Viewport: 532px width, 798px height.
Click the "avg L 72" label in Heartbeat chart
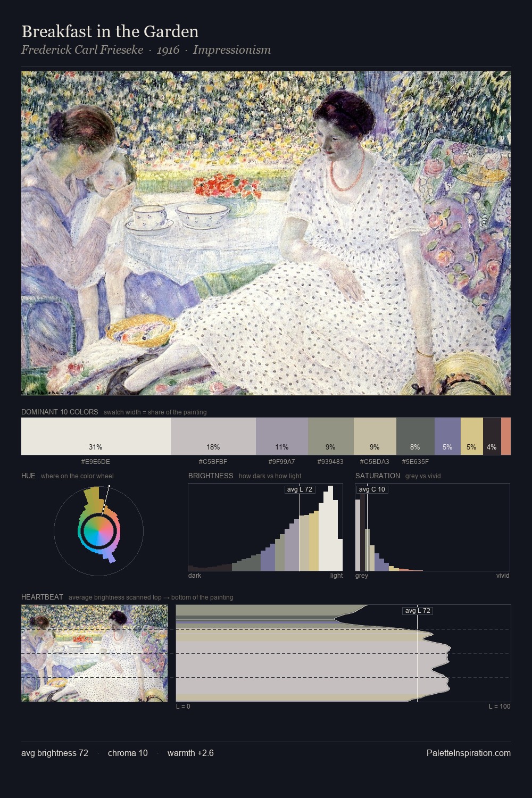[418, 611]
